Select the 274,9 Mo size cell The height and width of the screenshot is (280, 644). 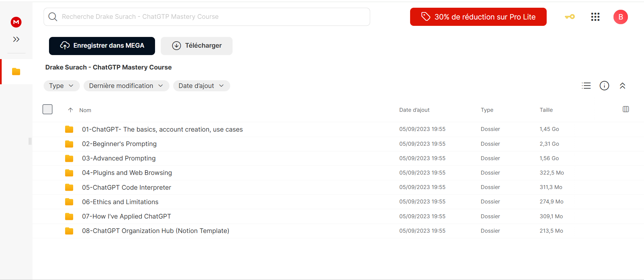click(551, 201)
